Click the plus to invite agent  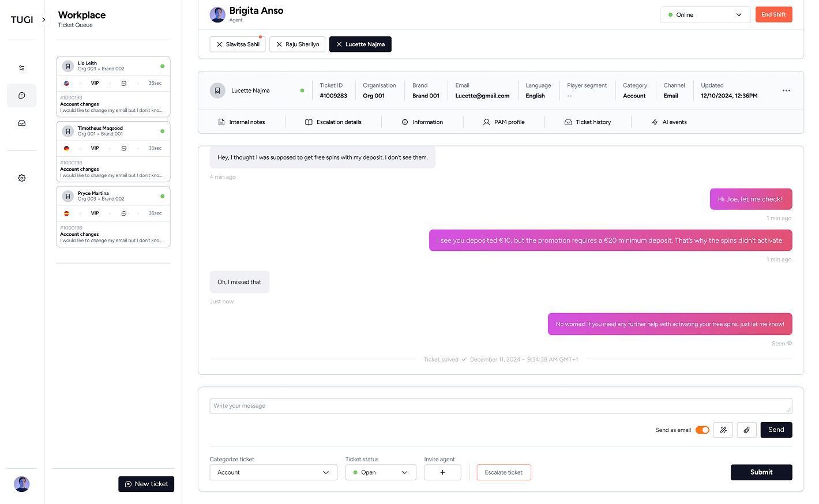tap(442, 473)
